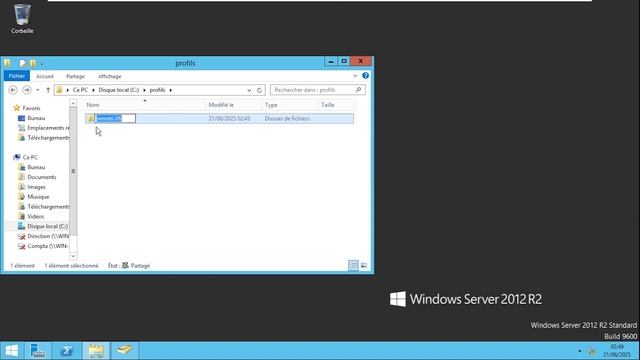
Task: Open Help with the blue question mark
Action: [x=365, y=76]
